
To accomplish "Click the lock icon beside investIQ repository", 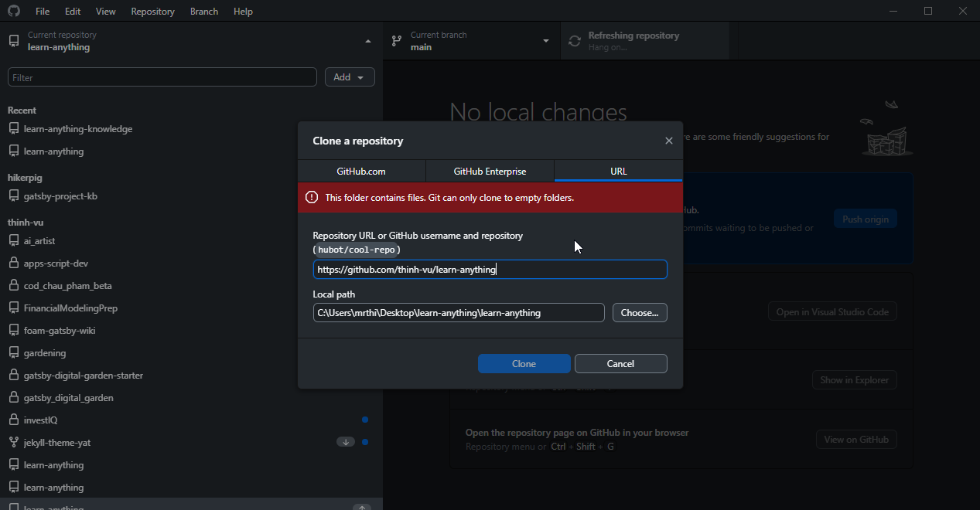I will click(13, 420).
